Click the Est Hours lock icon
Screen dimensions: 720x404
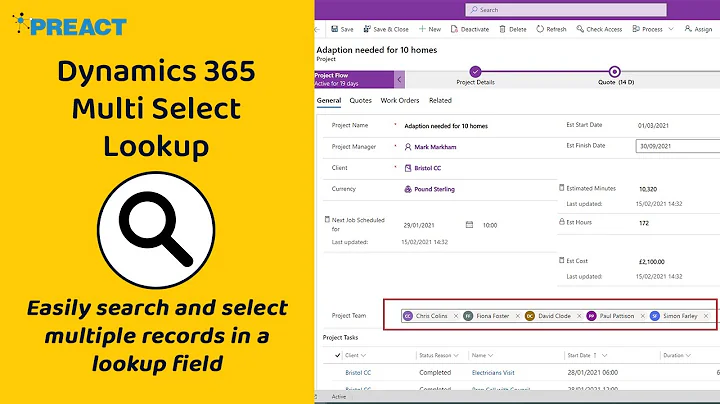562,222
